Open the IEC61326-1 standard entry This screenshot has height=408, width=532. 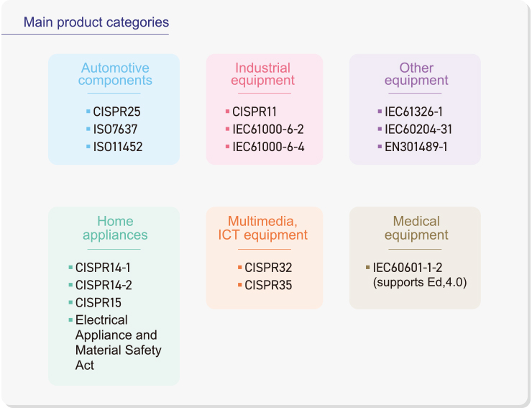[x=414, y=112]
